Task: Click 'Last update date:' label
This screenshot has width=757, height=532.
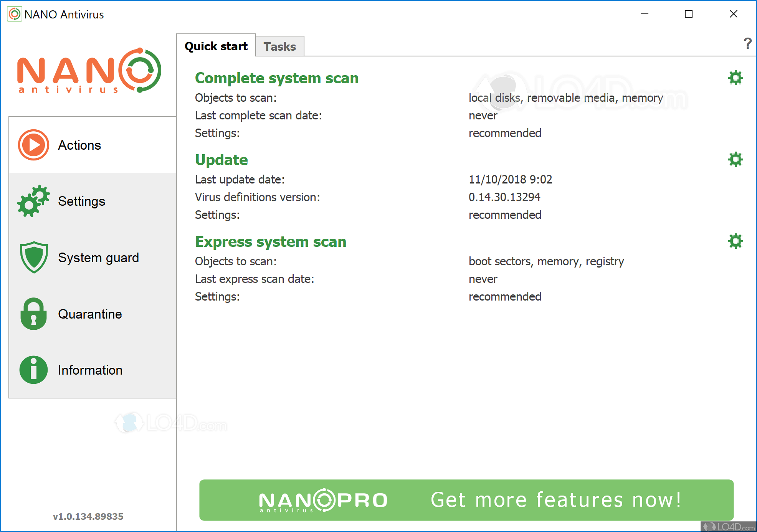Action: [x=240, y=180]
